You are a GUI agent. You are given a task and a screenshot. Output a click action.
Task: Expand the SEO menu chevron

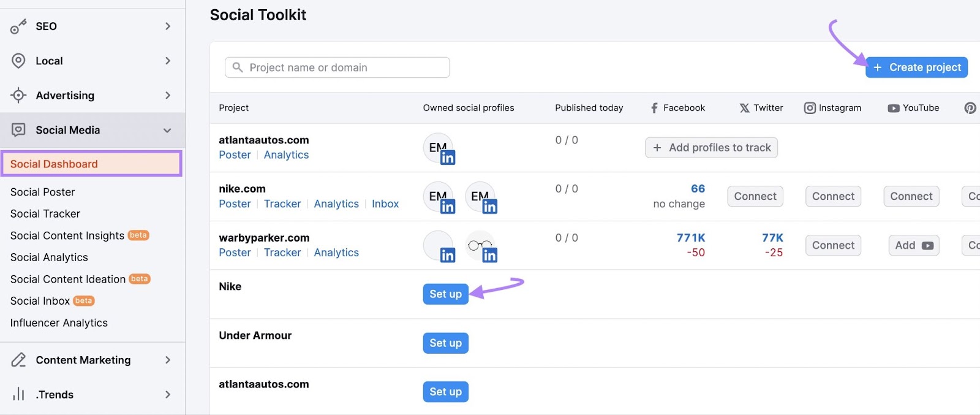coord(168,26)
